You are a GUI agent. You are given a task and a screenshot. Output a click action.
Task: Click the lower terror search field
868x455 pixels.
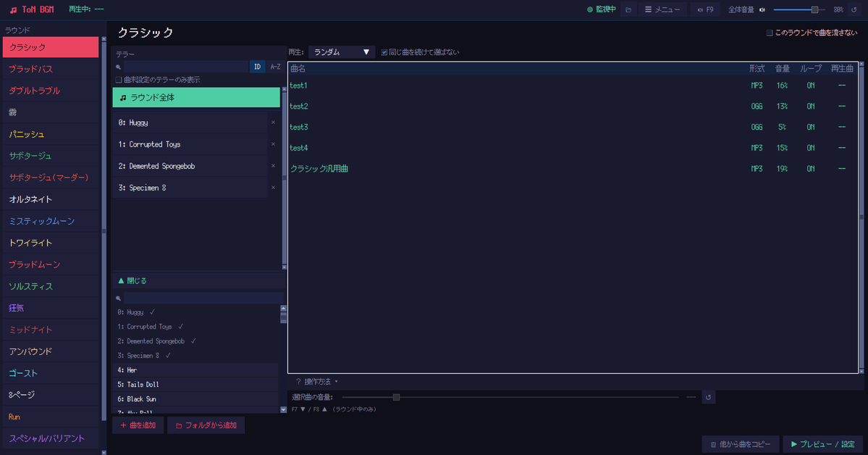[203, 299]
